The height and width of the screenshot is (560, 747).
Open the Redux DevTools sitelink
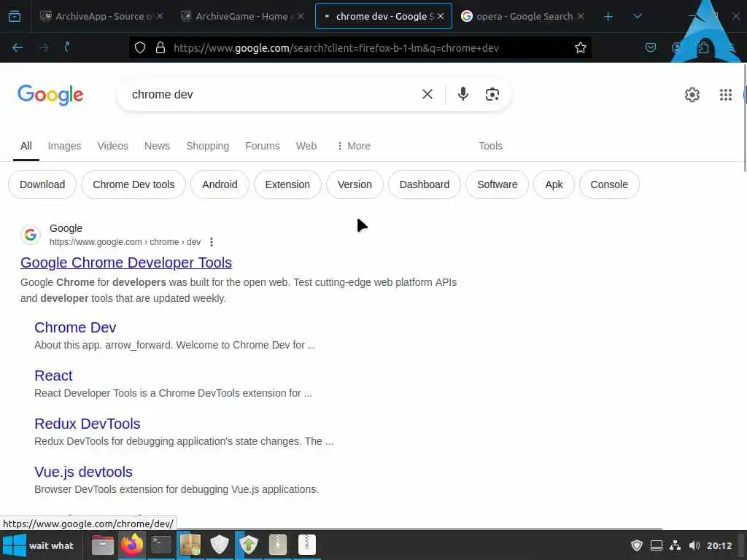88,424
